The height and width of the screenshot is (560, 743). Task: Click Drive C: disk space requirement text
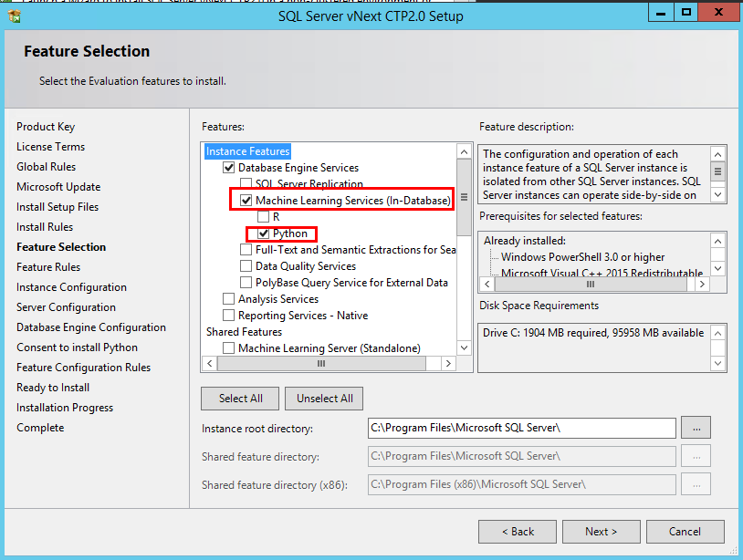[x=593, y=333]
